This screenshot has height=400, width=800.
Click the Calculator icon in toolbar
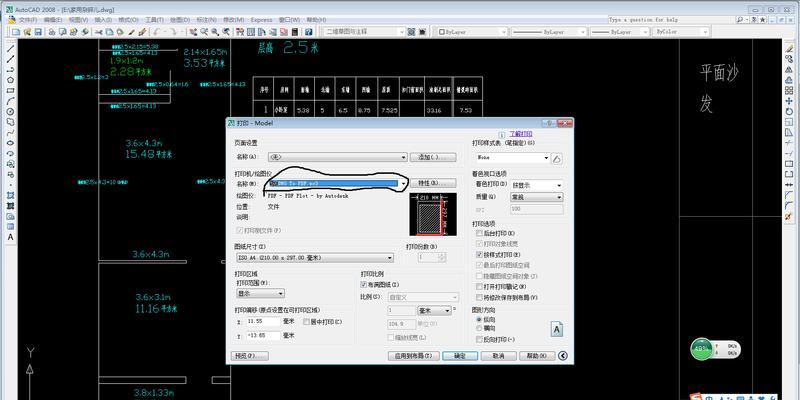coord(294,32)
